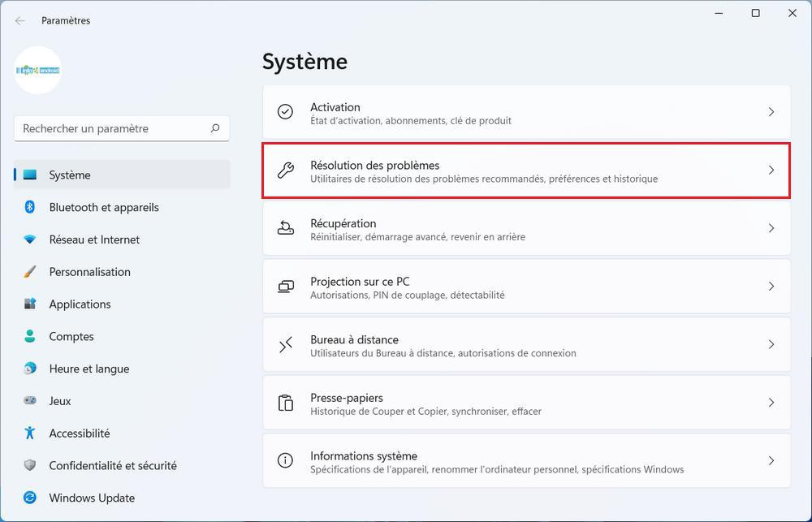The image size is (812, 522).
Task: Open Presse-papiers using its chevron
Action: [x=771, y=403]
